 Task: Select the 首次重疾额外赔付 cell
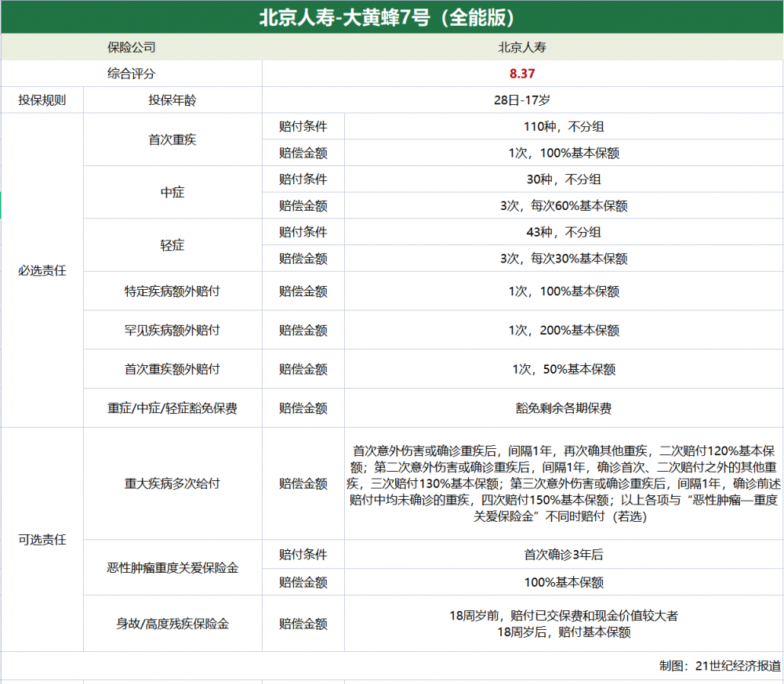point(172,369)
